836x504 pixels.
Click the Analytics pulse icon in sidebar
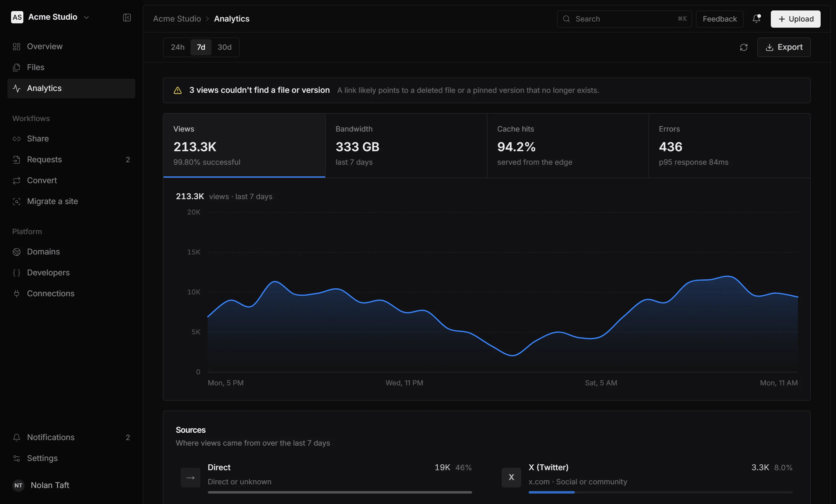coord(17,89)
